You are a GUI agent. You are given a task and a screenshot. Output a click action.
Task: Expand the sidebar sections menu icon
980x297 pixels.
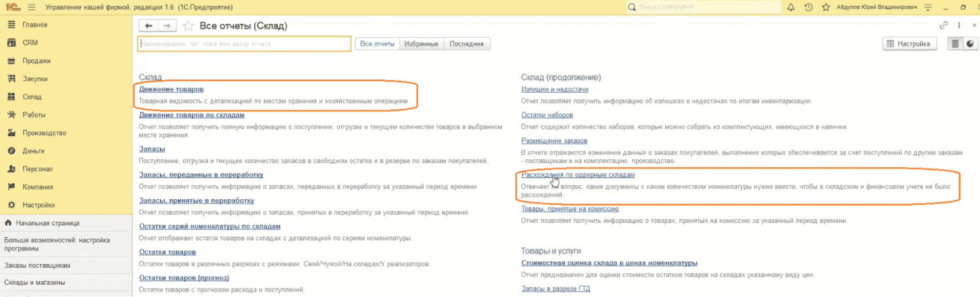click(x=12, y=25)
